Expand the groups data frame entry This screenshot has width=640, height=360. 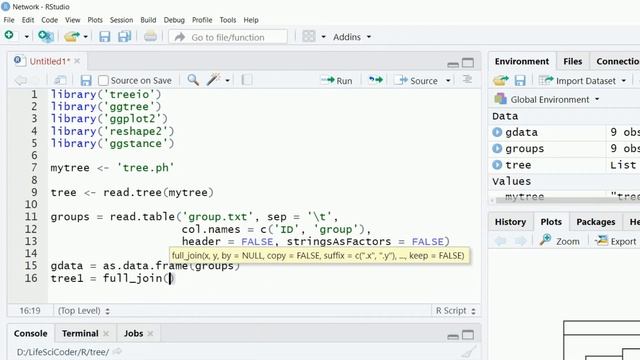click(497, 148)
